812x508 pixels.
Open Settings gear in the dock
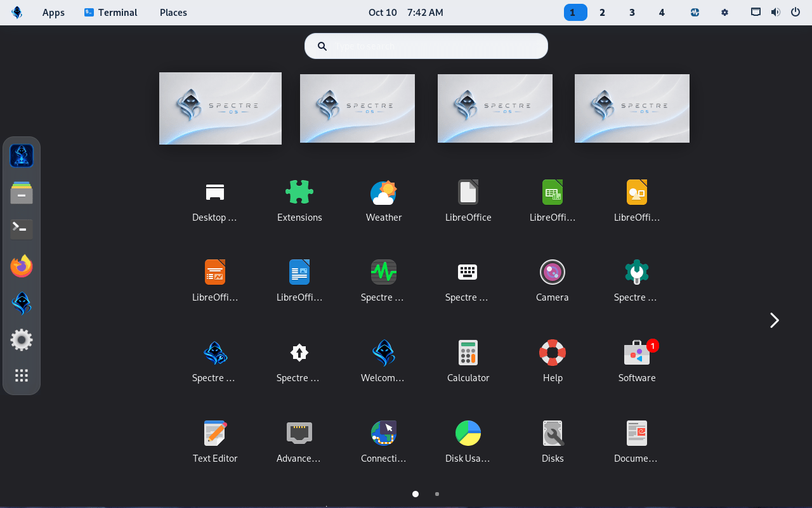[x=22, y=340]
